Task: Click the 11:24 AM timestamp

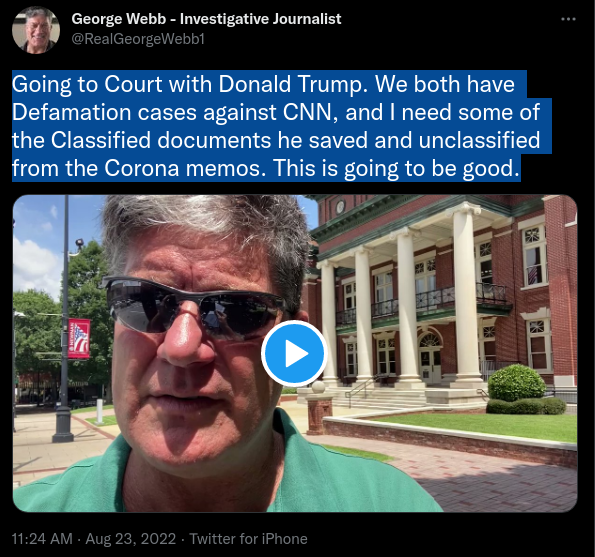Action: 42,539
